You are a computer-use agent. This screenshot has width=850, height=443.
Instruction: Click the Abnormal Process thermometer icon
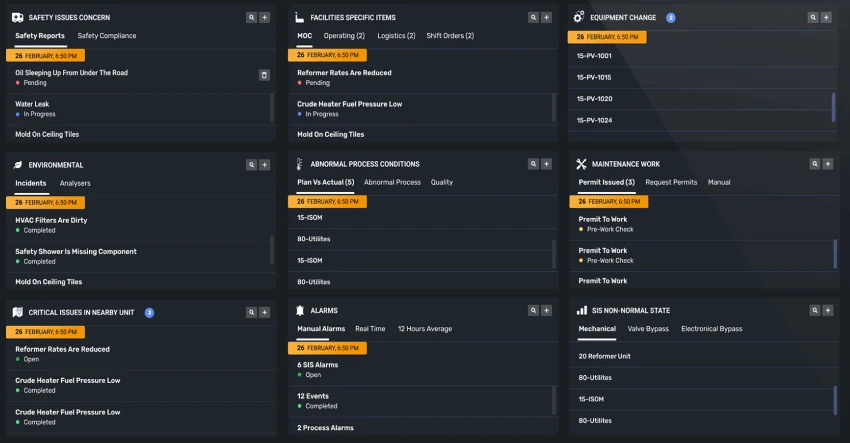pyautogui.click(x=299, y=164)
